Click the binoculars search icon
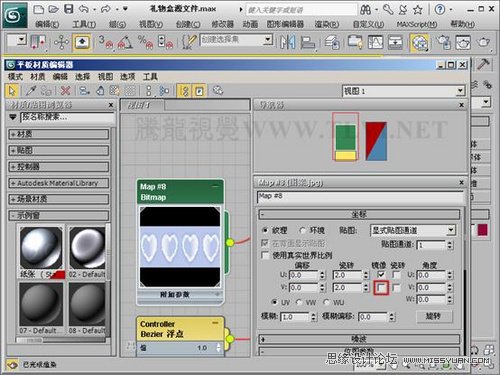500x375 pixels. [x=365, y=10]
